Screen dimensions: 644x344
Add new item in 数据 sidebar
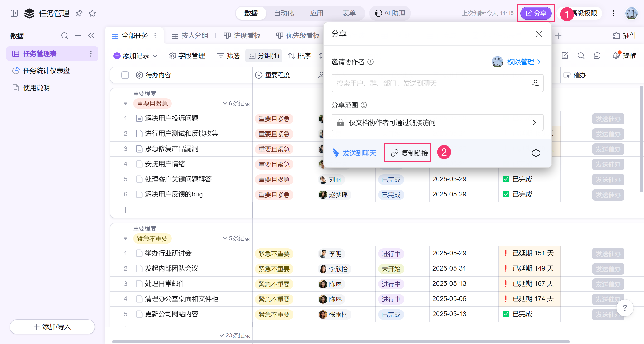(x=78, y=36)
